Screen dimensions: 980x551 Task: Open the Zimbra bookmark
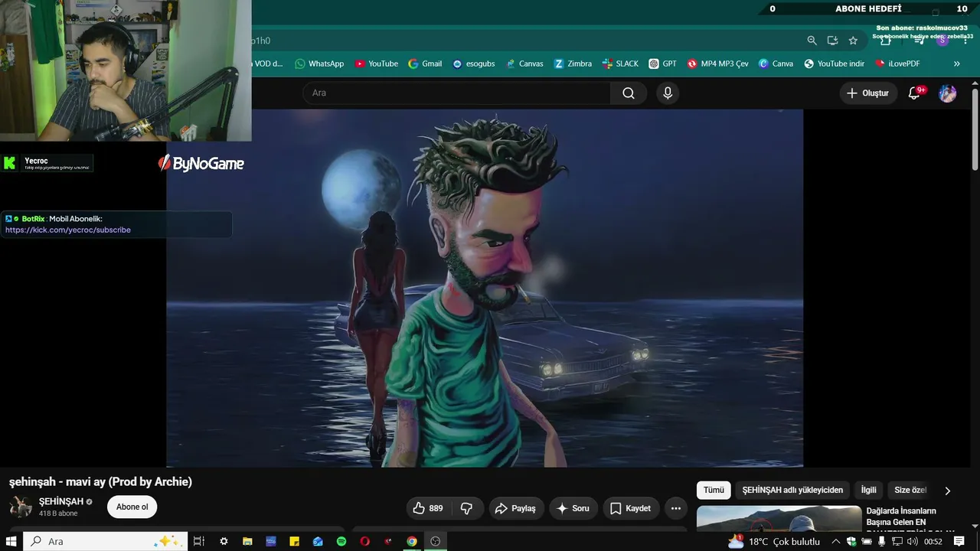(x=573, y=64)
